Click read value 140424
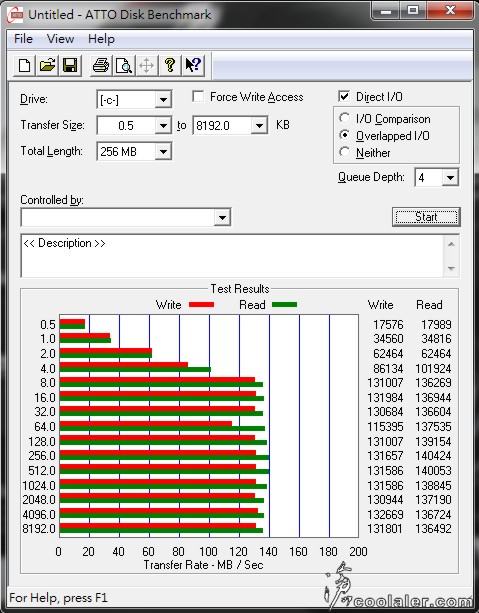The height and width of the screenshot is (613, 479). coord(433,455)
